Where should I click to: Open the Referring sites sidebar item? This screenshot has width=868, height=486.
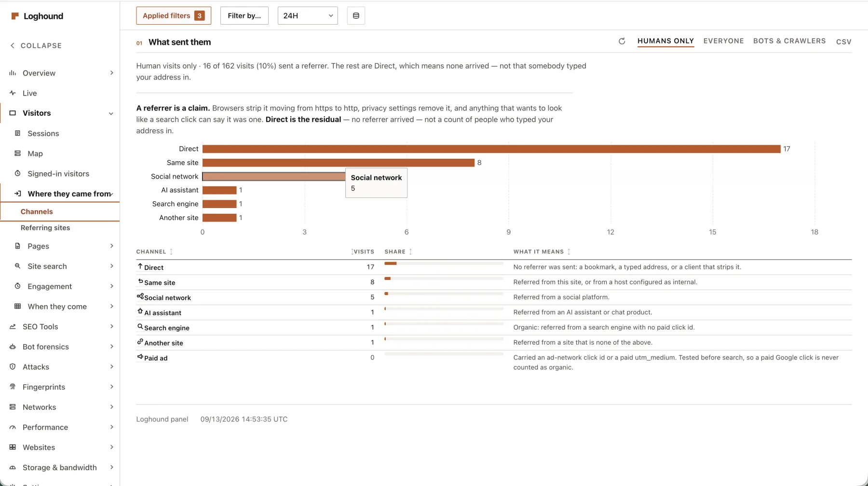pos(45,228)
